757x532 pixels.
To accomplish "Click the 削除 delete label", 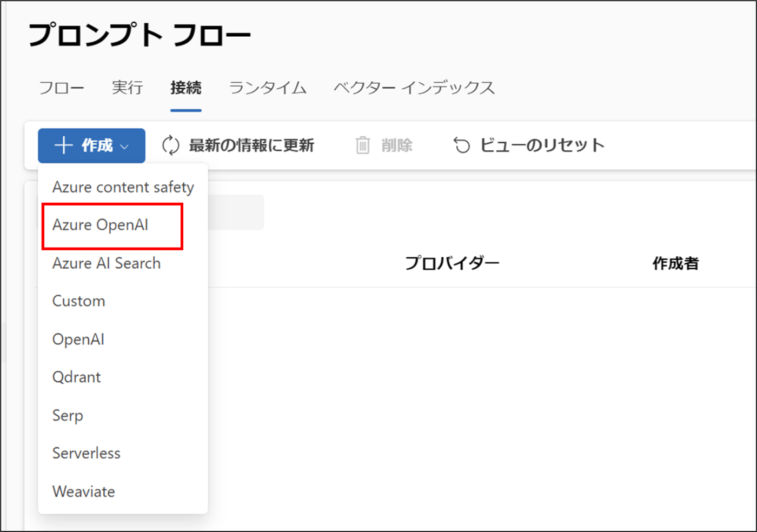I will (397, 145).
